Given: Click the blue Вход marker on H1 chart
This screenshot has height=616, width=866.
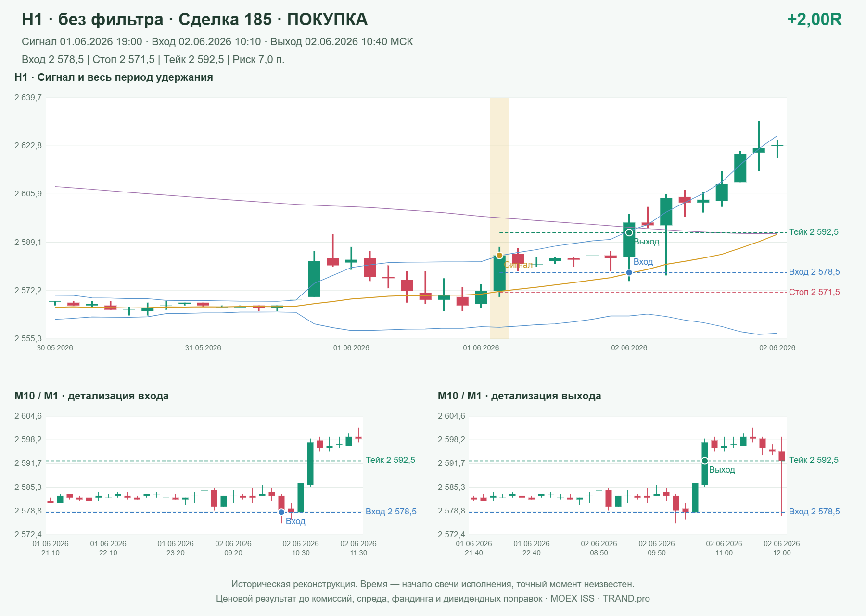Looking at the screenshot, I should tap(629, 272).
